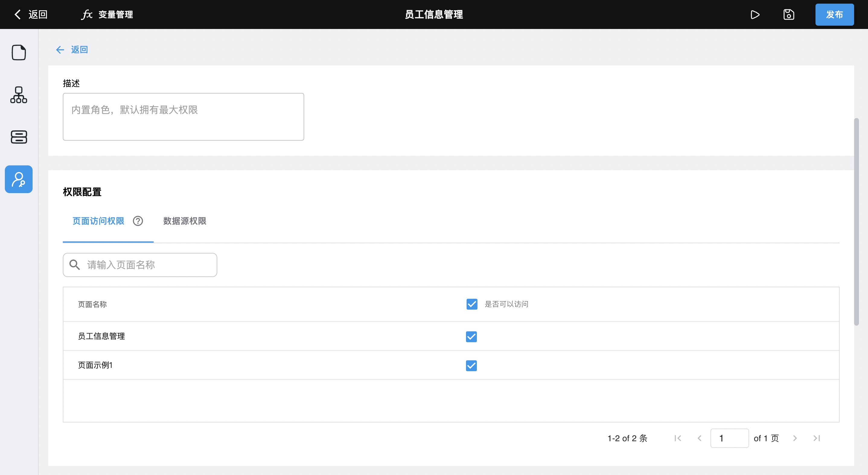Open the role permissions icon in sidebar
This screenshot has width=868, height=475.
coord(19,179)
